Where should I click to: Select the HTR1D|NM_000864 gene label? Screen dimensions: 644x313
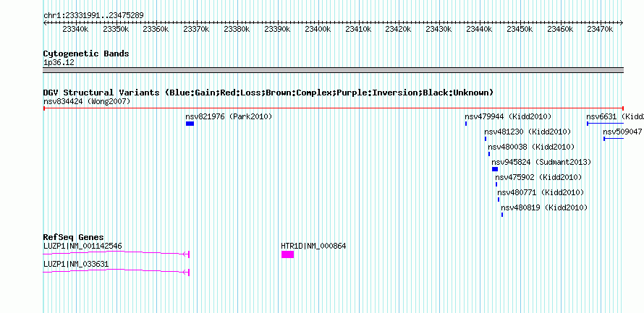pos(313,246)
